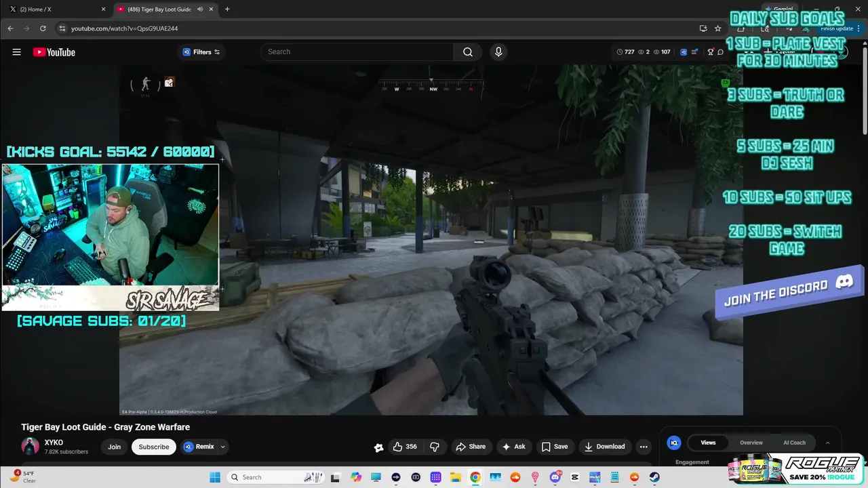View site information icon in address bar

pyautogui.click(x=62, y=28)
